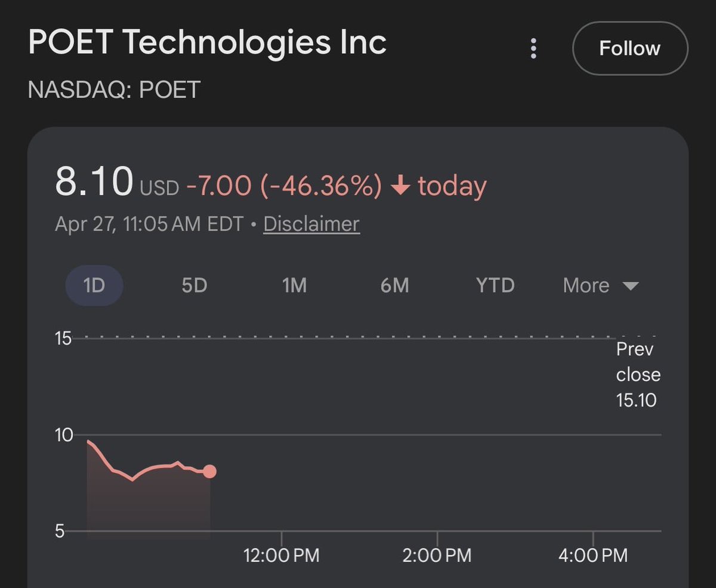Select the YTD time range tab
The width and height of the screenshot is (716, 588).
(495, 285)
